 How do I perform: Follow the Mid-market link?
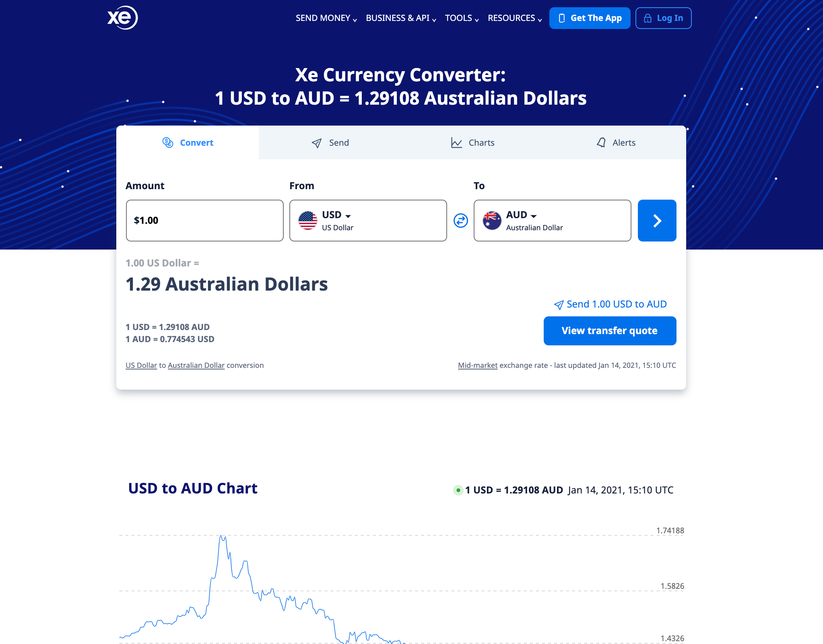(478, 365)
